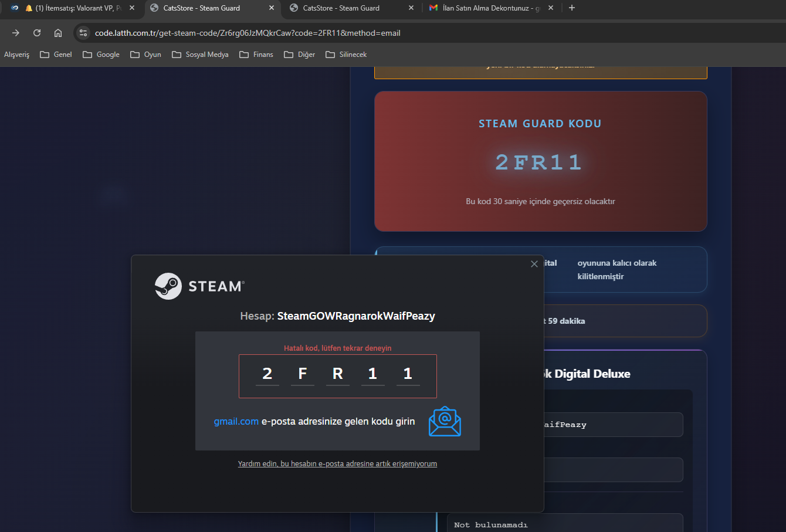Click the code digit box containing R
The height and width of the screenshot is (532, 786).
338,374
